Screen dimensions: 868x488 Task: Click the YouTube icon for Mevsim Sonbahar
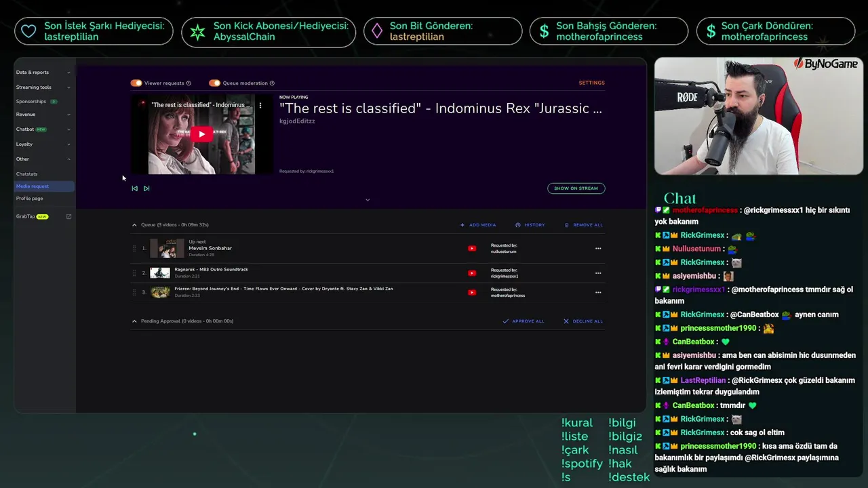click(x=472, y=249)
